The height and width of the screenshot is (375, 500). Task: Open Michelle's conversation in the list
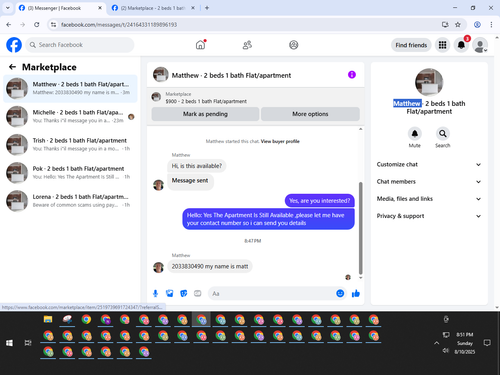(70, 116)
